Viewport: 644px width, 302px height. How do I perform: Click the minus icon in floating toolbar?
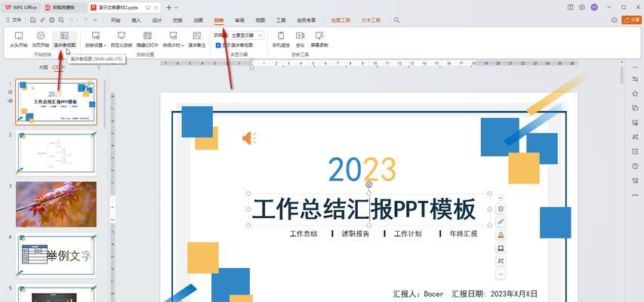click(x=501, y=198)
